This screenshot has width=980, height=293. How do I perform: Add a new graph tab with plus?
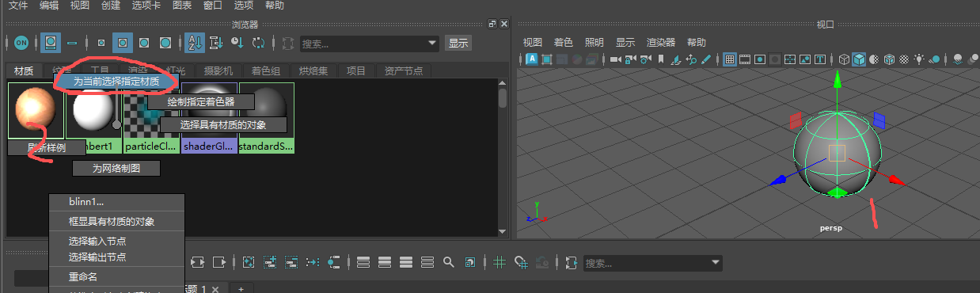[x=241, y=288]
